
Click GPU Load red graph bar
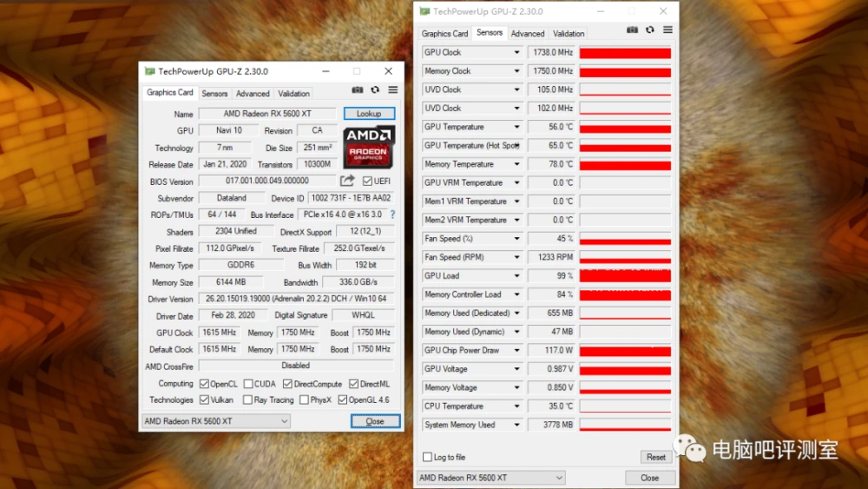click(625, 276)
